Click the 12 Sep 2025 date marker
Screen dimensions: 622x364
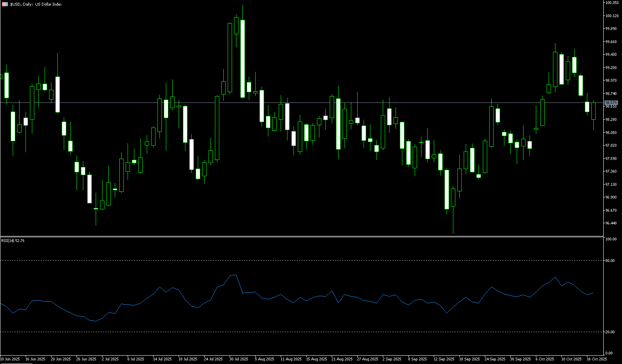click(x=444, y=359)
